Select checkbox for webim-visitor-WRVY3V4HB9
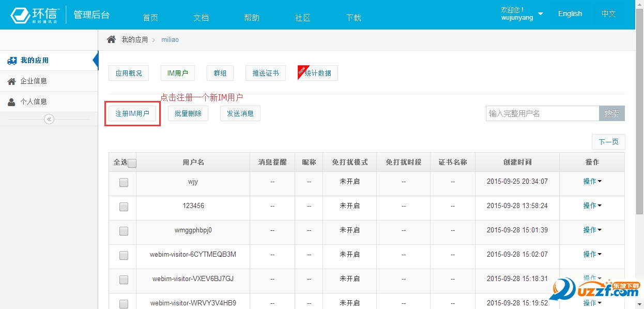Image resolution: width=644 pixels, height=309 pixels. point(124,304)
